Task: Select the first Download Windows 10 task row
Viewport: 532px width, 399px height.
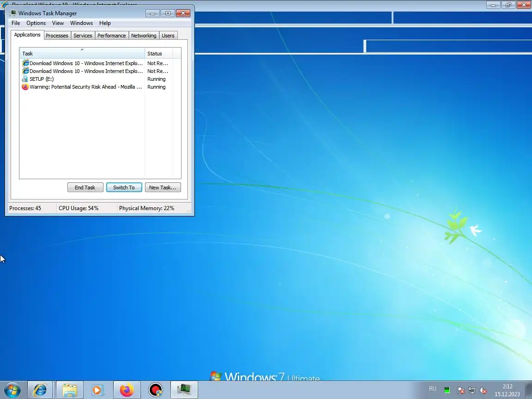Action: pos(96,63)
